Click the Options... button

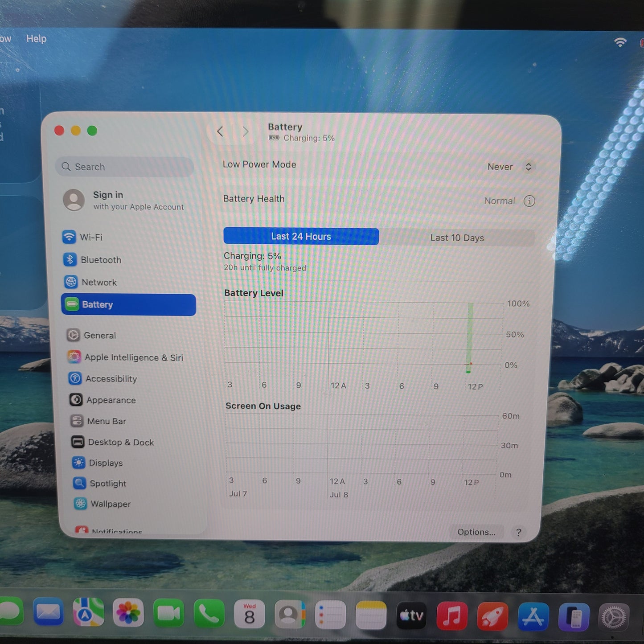click(x=476, y=532)
